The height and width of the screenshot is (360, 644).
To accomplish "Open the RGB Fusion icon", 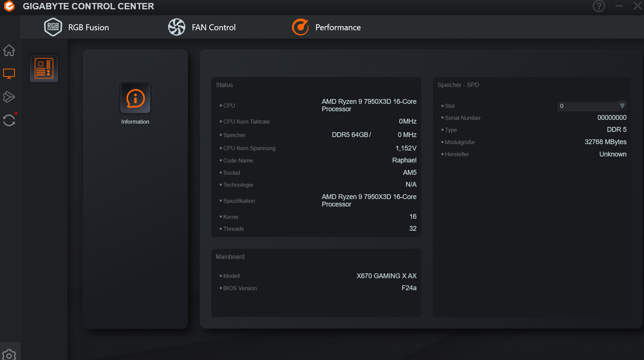I will click(x=53, y=27).
